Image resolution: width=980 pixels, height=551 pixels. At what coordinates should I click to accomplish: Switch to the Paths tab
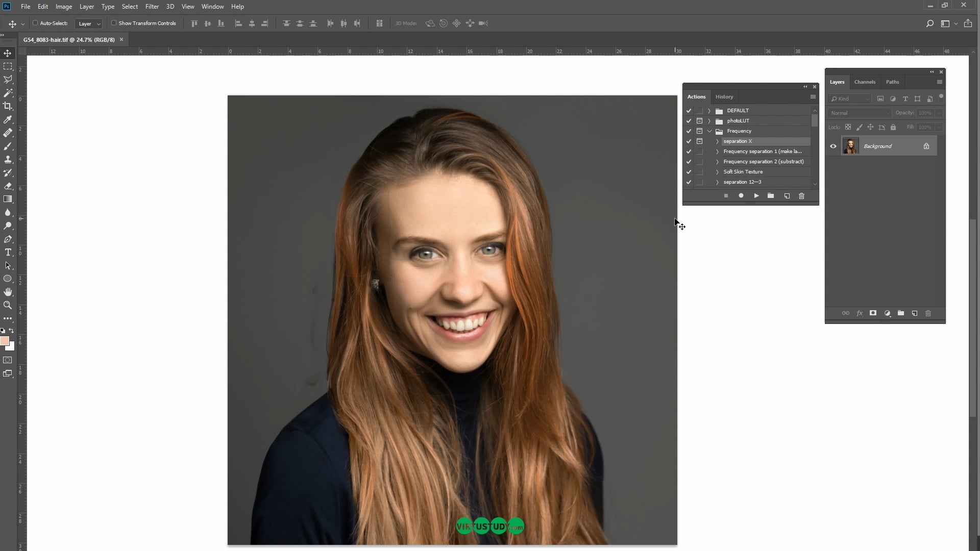pyautogui.click(x=892, y=82)
